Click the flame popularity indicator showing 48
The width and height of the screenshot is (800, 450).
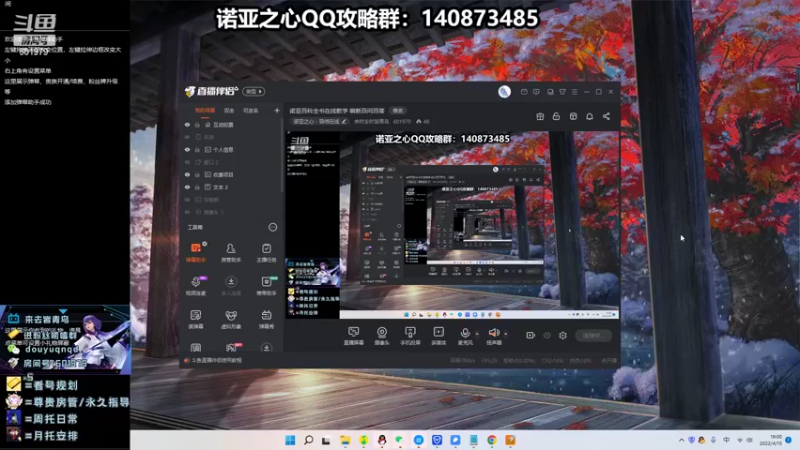click(x=422, y=121)
